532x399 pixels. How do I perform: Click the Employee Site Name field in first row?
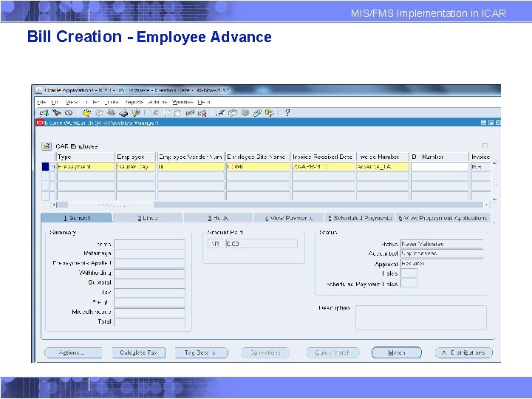click(x=258, y=166)
